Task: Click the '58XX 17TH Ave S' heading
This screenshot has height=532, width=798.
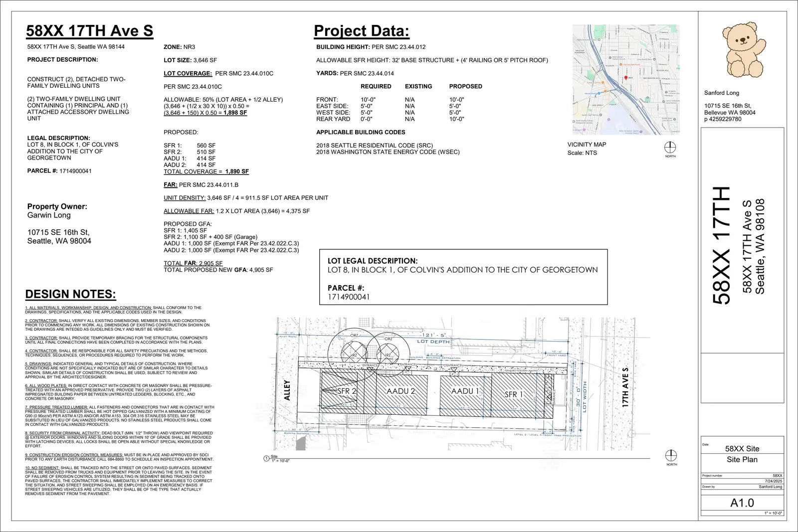Action: [90, 31]
